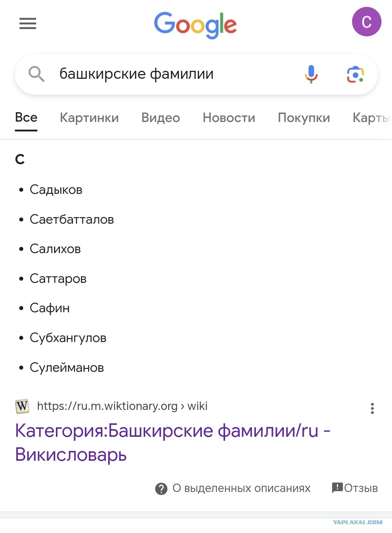The image size is (392, 533).
Task: Switch to the Покупки tab
Action: click(x=304, y=118)
